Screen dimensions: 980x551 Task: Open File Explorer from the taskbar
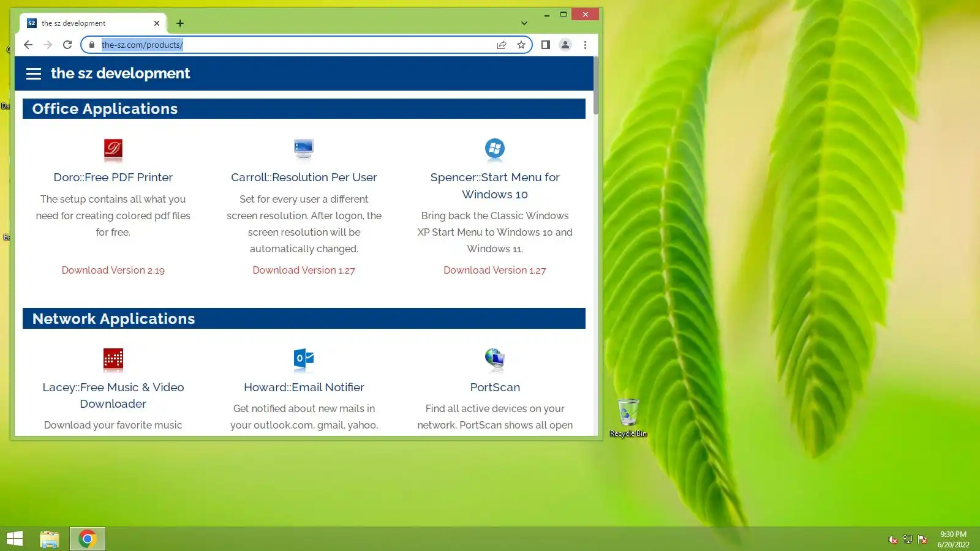click(50, 539)
